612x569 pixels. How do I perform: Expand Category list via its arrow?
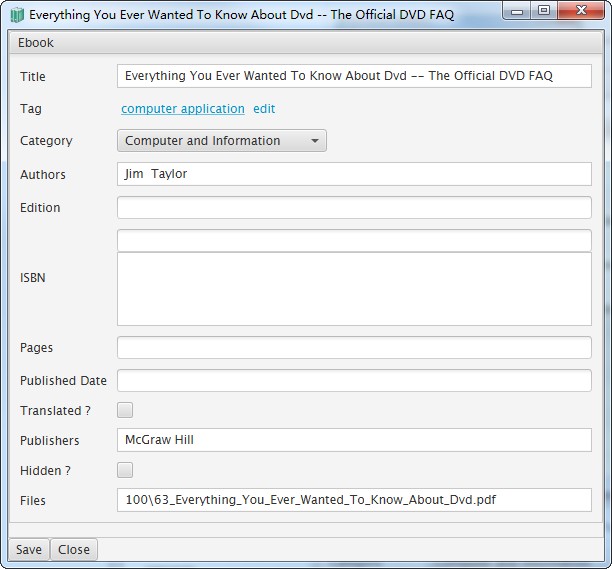coord(314,141)
